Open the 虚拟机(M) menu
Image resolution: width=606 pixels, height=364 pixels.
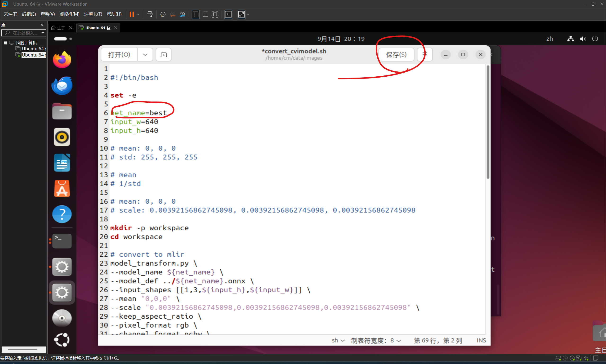(69, 14)
